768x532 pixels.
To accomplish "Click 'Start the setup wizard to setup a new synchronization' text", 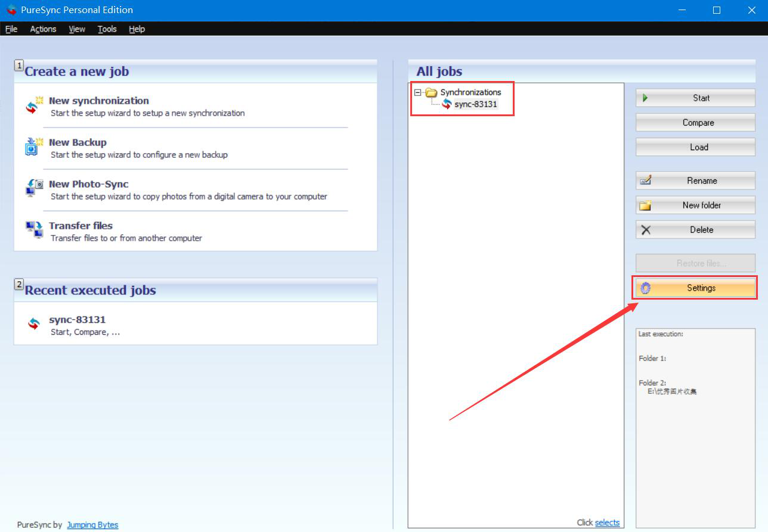I will [148, 113].
